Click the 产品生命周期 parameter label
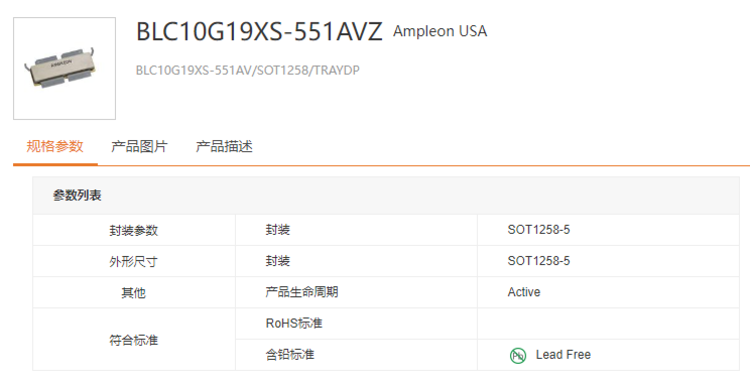This screenshot has height=382, width=750. (x=302, y=292)
